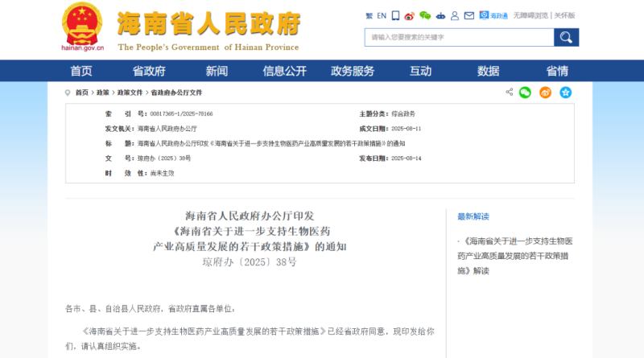Enable 关怀版 care mode
This screenshot has width=644, height=358.
click(564, 15)
